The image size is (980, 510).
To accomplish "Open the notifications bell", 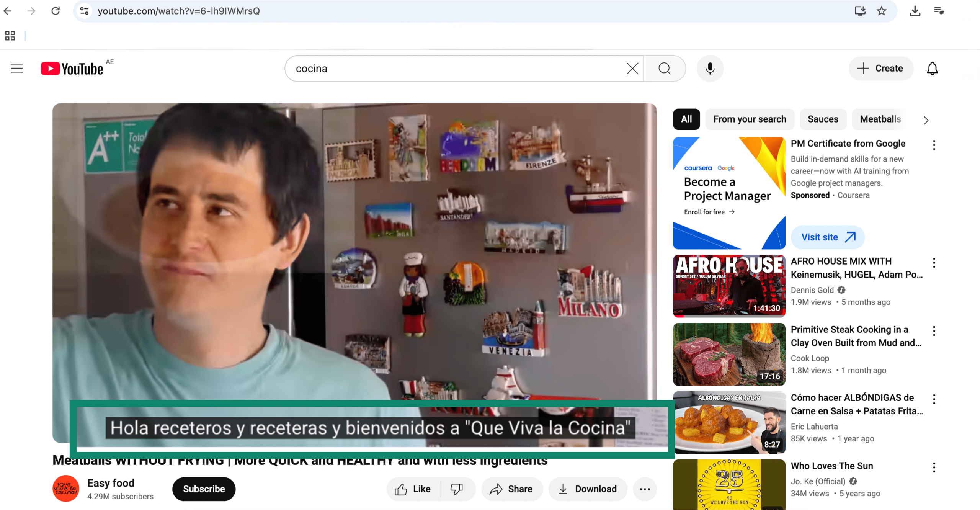I will tap(932, 69).
